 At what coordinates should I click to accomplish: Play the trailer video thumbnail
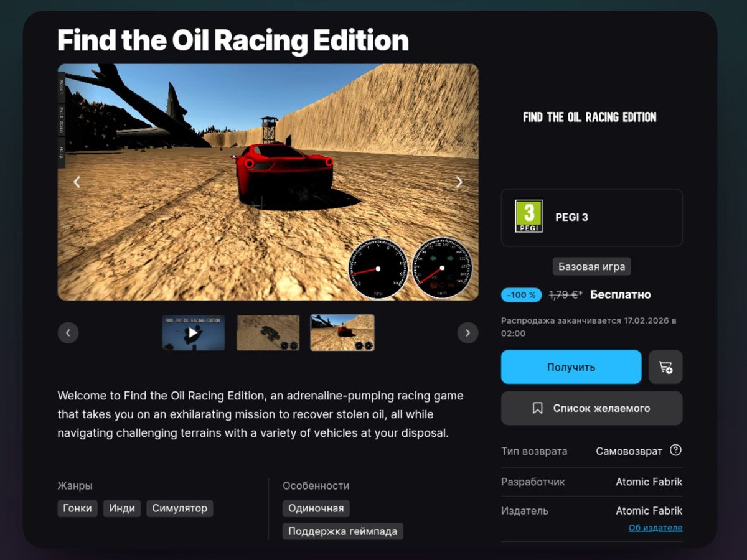[194, 333]
